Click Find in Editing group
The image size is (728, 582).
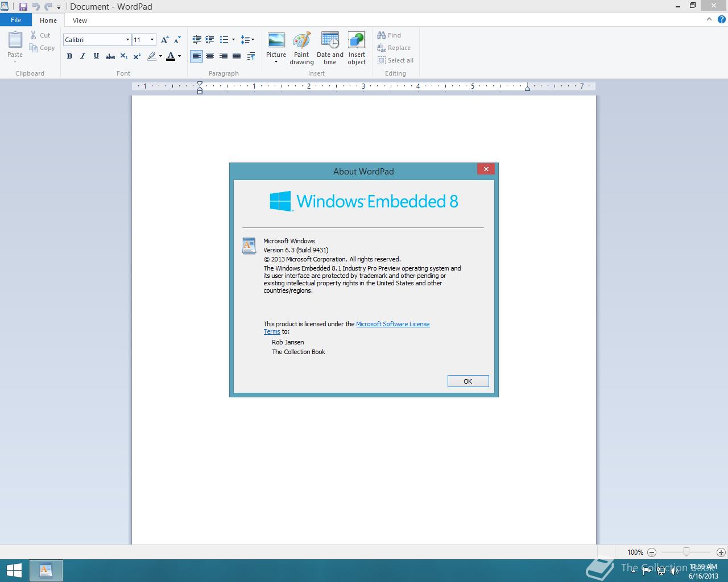click(x=389, y=35)
